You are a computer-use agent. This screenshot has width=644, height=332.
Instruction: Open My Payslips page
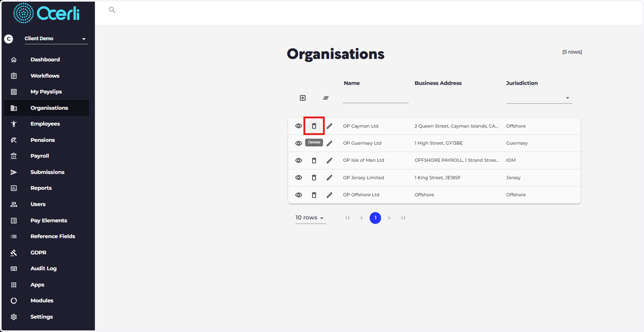pos(46,92)
